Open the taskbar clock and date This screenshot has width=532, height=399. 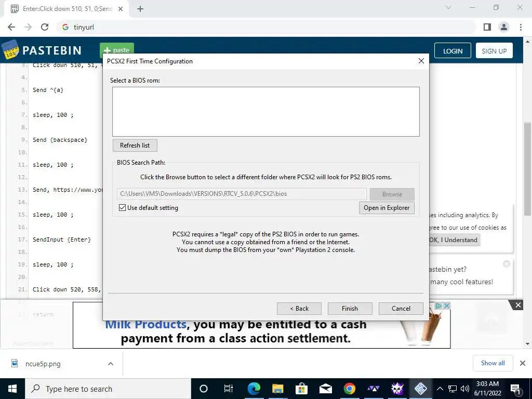(x=487, y=389)
